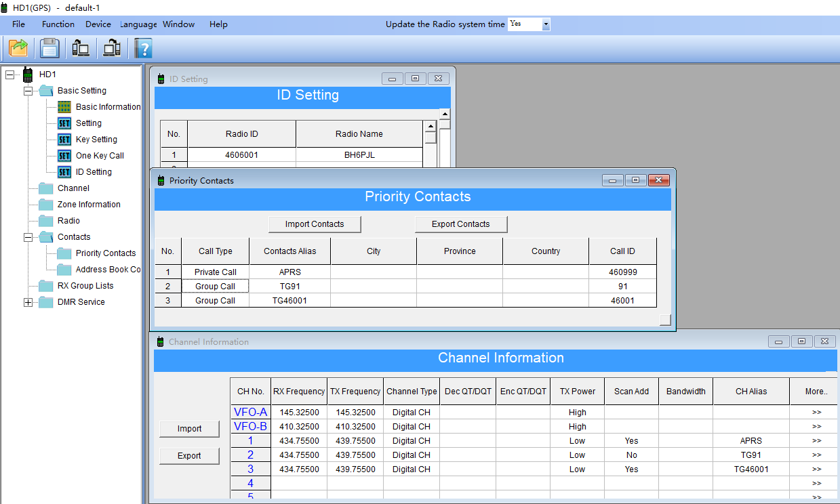This screenshot has height=504, width=840.
Task: Click the Open file toolbar icon
Action: pos(18,48)
